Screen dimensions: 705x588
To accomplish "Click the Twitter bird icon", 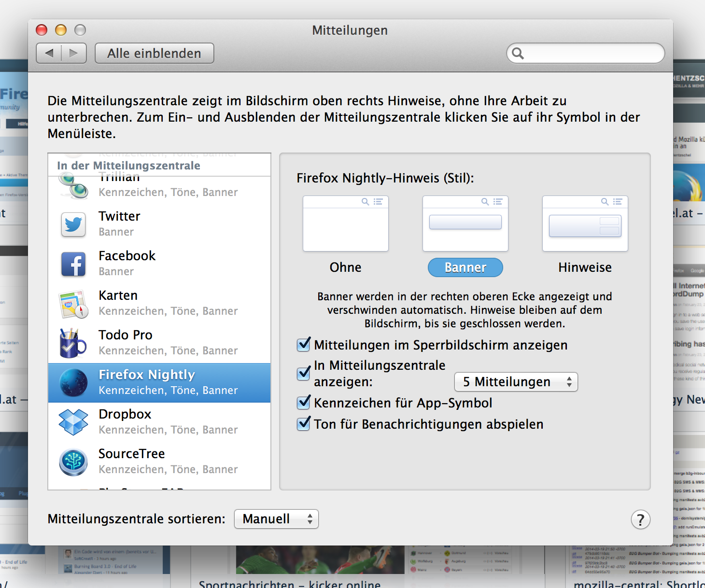I will [x=73, y=224].
